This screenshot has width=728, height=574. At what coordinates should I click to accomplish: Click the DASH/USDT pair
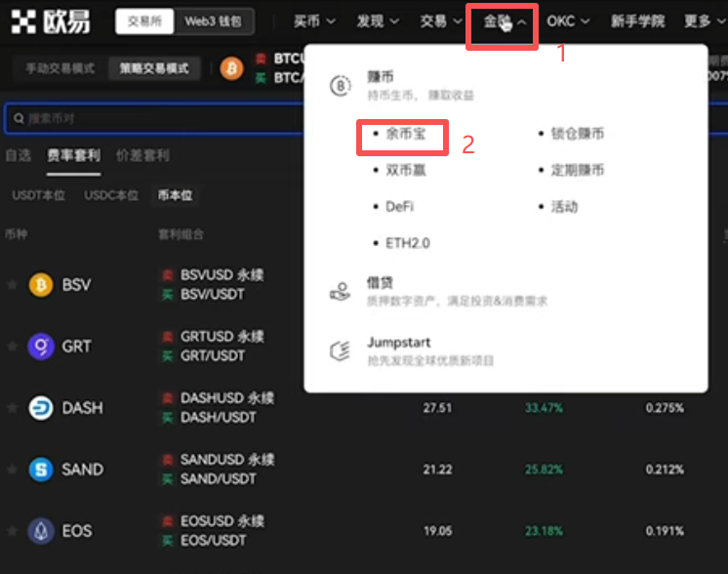click(218, 418)
